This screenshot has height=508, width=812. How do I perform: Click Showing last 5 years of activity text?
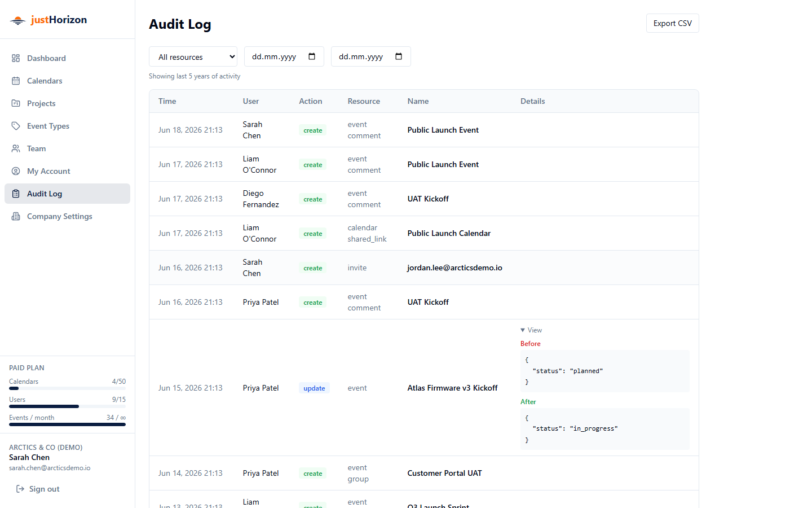point(195,76)
